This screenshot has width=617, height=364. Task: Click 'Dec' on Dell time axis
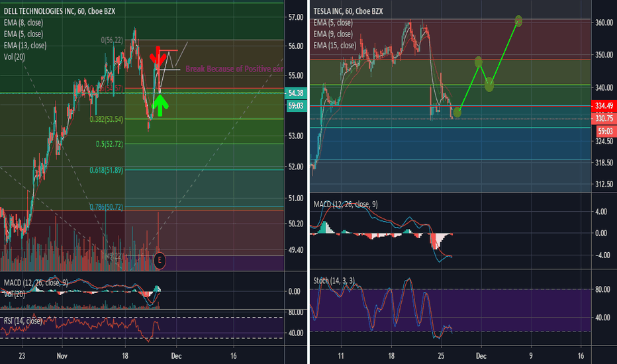[176, 356]
